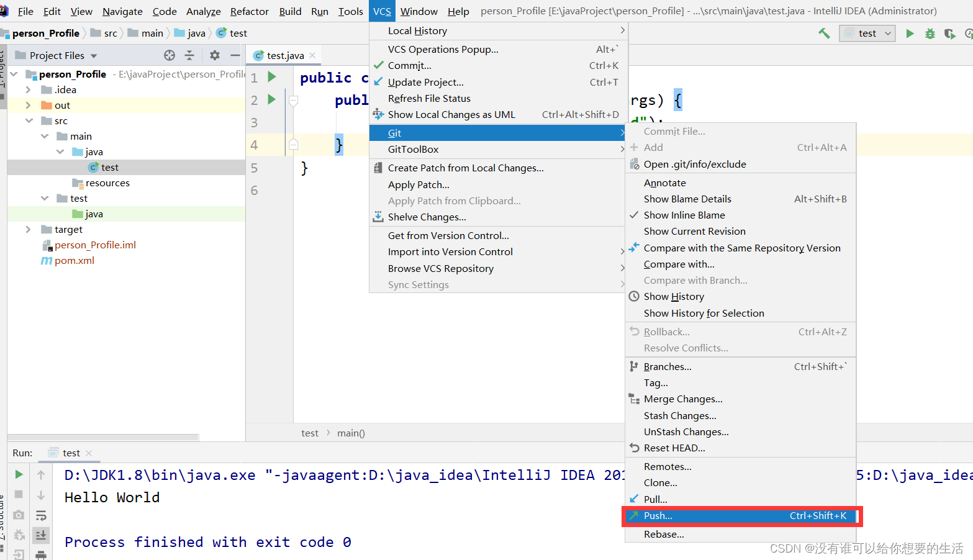This screenshot has width=973, height=560.
Task: Start debugging with the bug icon
Action: (930, 34)
